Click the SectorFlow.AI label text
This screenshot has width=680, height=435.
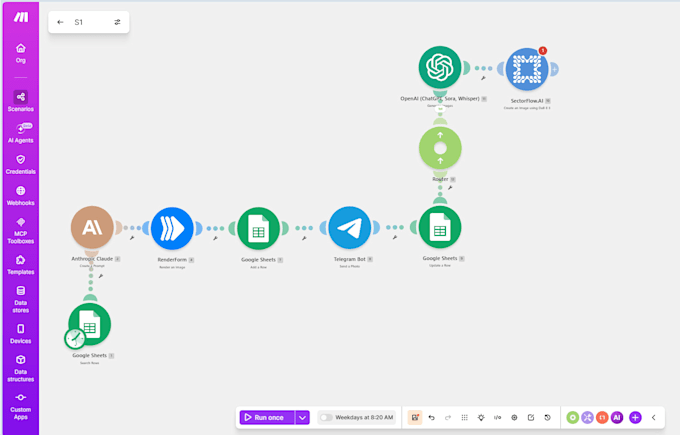tap(526, 101)
